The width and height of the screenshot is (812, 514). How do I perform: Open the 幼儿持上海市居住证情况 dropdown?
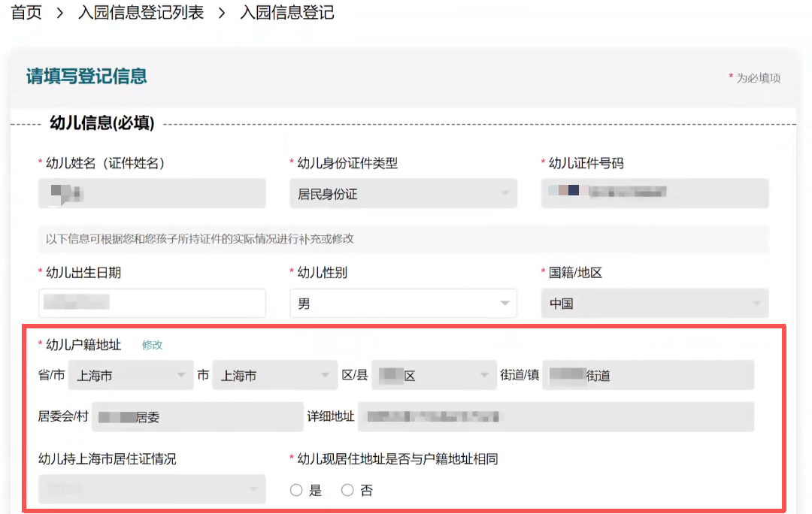tap(152, 489)
